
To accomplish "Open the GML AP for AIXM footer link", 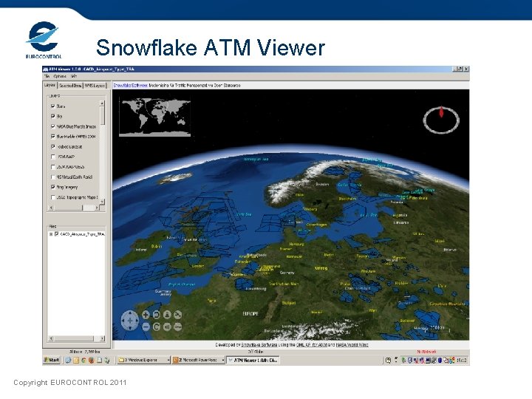I will 312,345.
